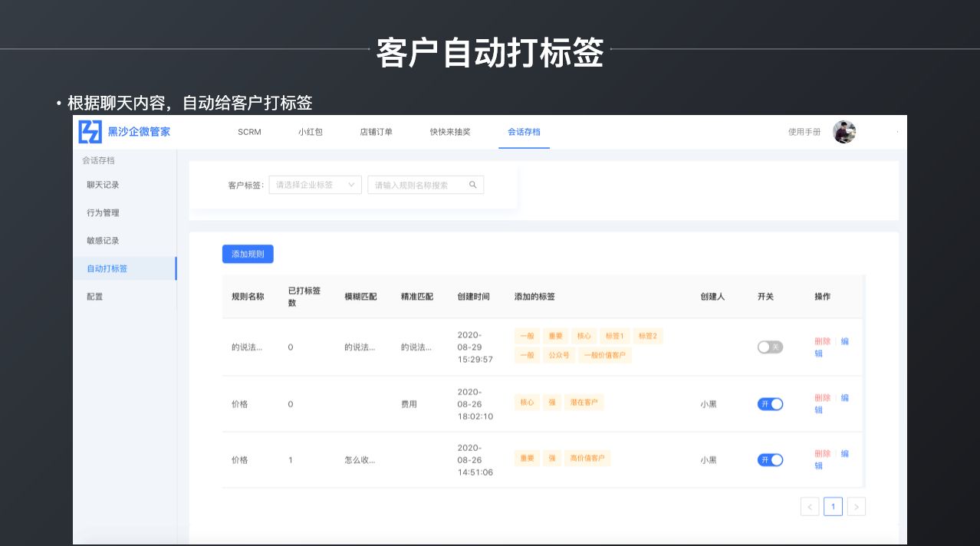This screenshot has width=980, height=546.
Task: Go to previous page arrow
Action: (x=810, y=506)
